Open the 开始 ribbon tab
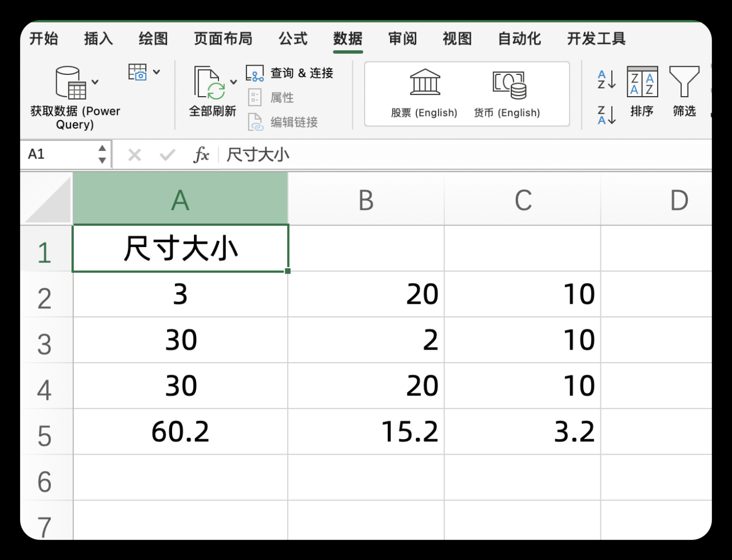Viewport: 732px width, 560px height. 44,38
